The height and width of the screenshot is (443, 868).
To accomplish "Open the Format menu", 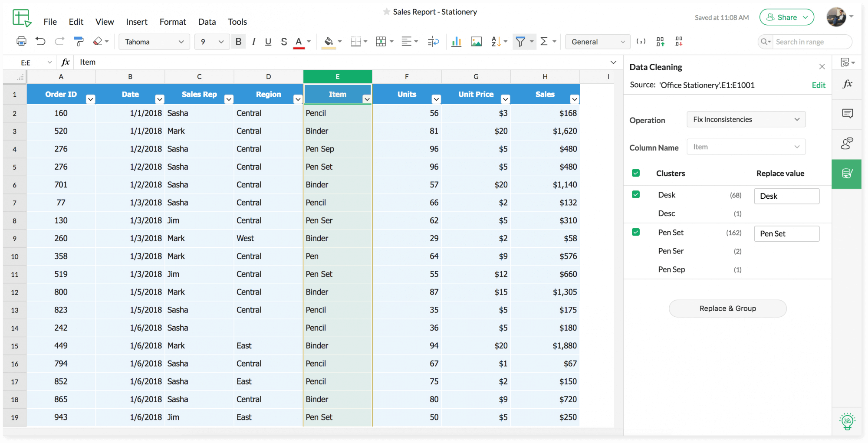I will [x=173, y=21].
